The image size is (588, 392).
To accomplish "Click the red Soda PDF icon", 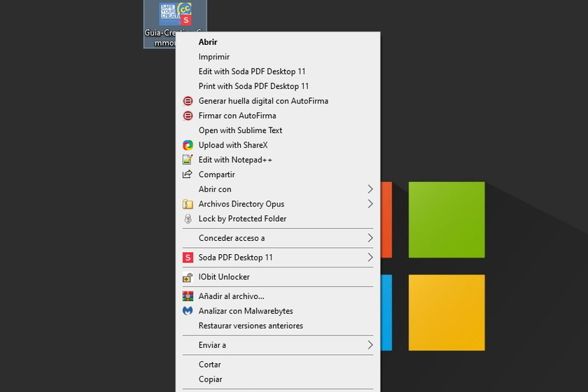I will coord(188,258).
